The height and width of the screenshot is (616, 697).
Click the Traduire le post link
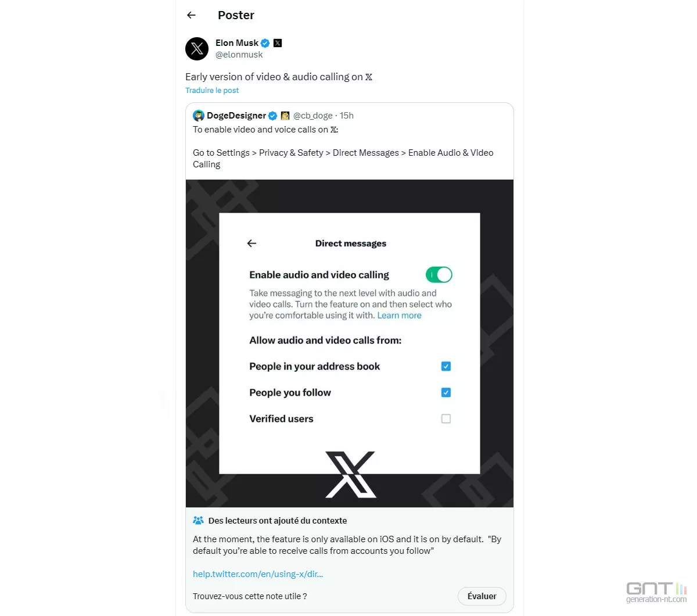pos(212,90)
